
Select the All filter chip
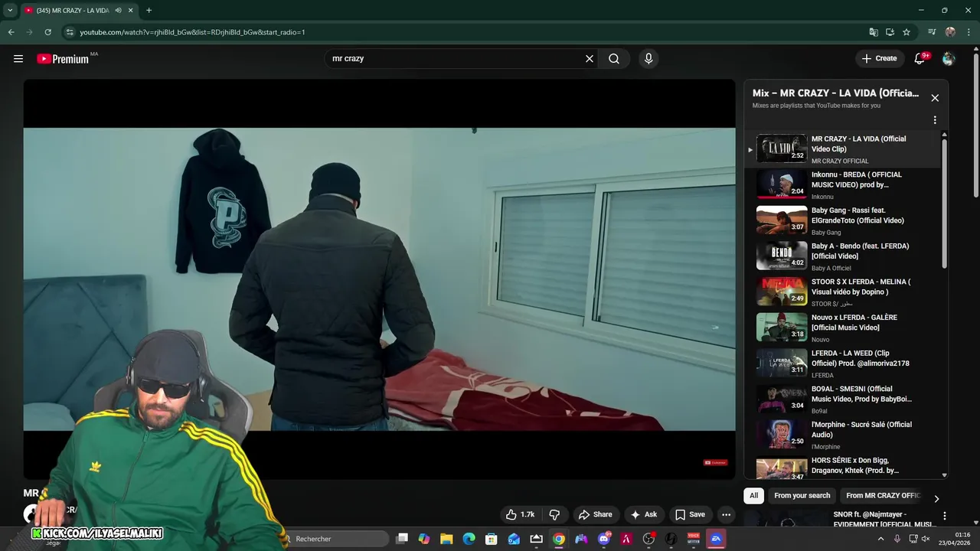[753, 496]
